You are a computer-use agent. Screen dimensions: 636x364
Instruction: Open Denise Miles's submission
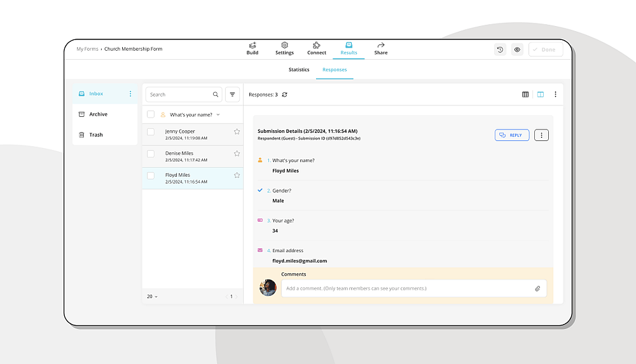coord(193,156)
